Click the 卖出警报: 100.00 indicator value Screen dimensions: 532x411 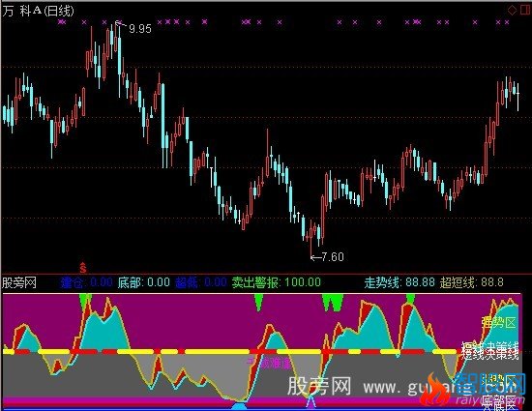(x=277, y=282)
